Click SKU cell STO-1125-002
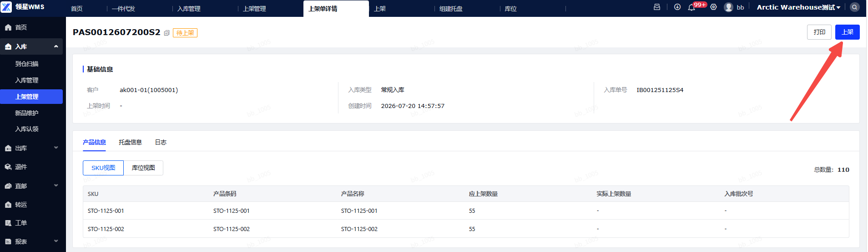This screenshot has height=252, width=868. point(106,229)
